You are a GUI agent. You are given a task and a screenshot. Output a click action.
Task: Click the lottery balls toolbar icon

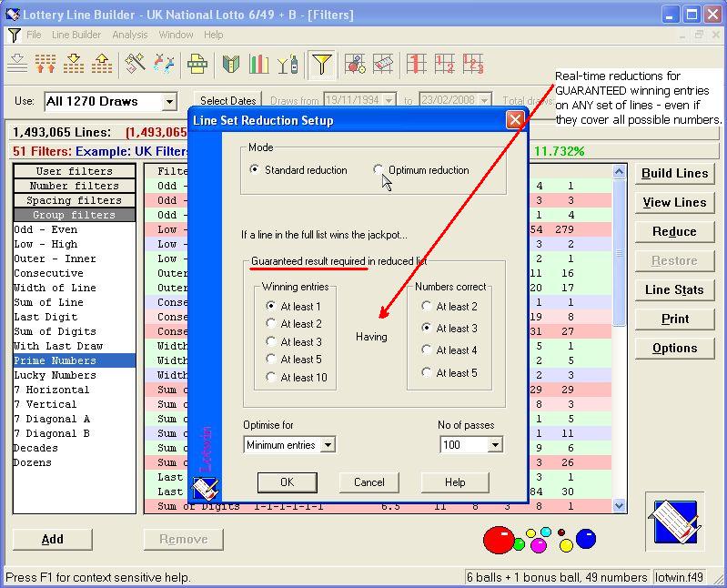[355, 64]
